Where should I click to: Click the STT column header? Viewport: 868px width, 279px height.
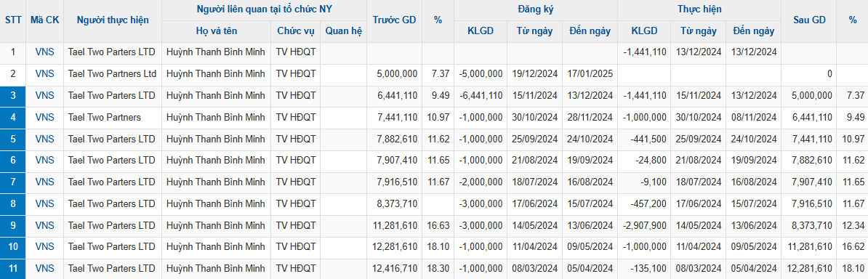(x=13, y=20)
